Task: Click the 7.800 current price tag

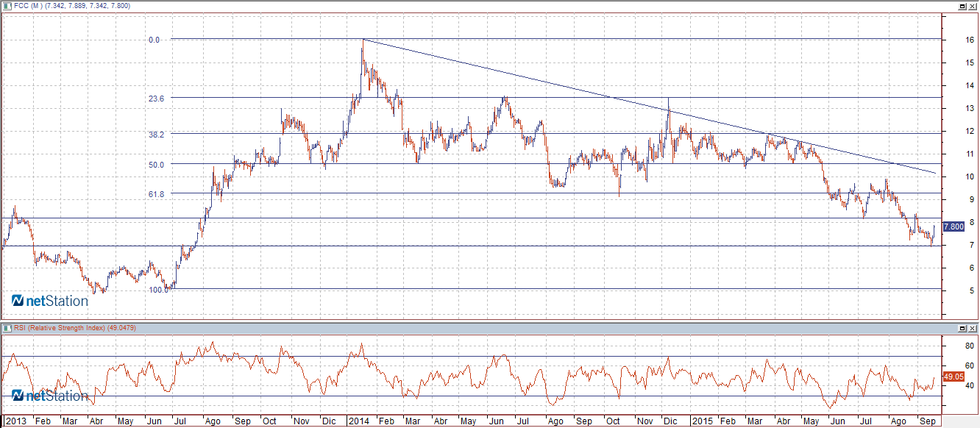Action: click(x=954, y=227)
